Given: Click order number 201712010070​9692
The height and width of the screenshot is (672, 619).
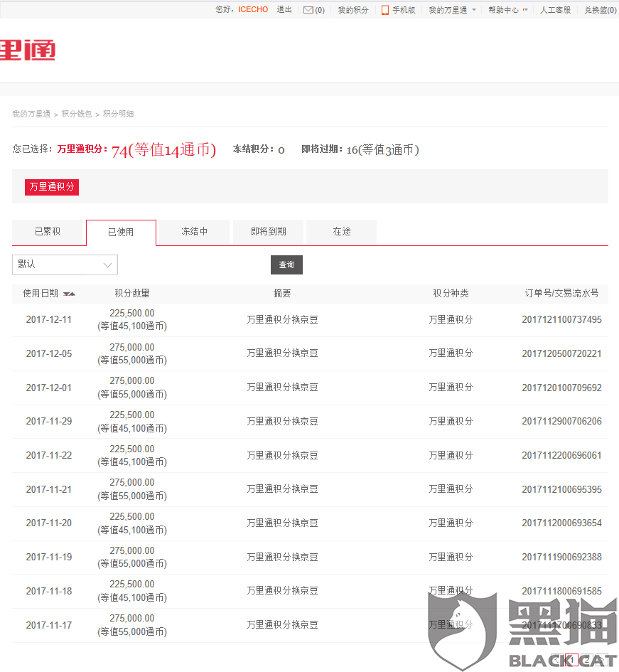Looking at the screenshot, I should tap(561, 388).
